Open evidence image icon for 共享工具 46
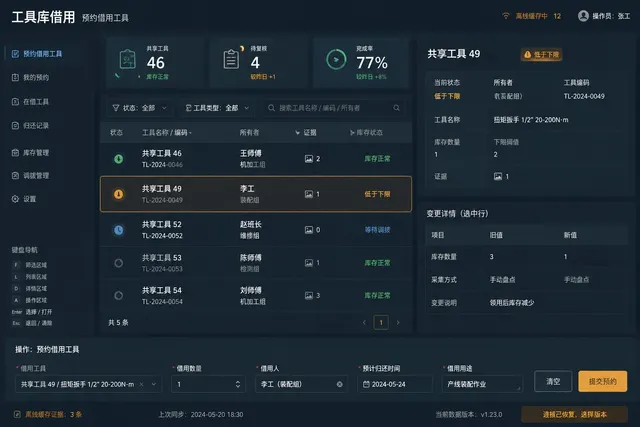The width and height of the screenshot is (640, 427). [309, 159]
